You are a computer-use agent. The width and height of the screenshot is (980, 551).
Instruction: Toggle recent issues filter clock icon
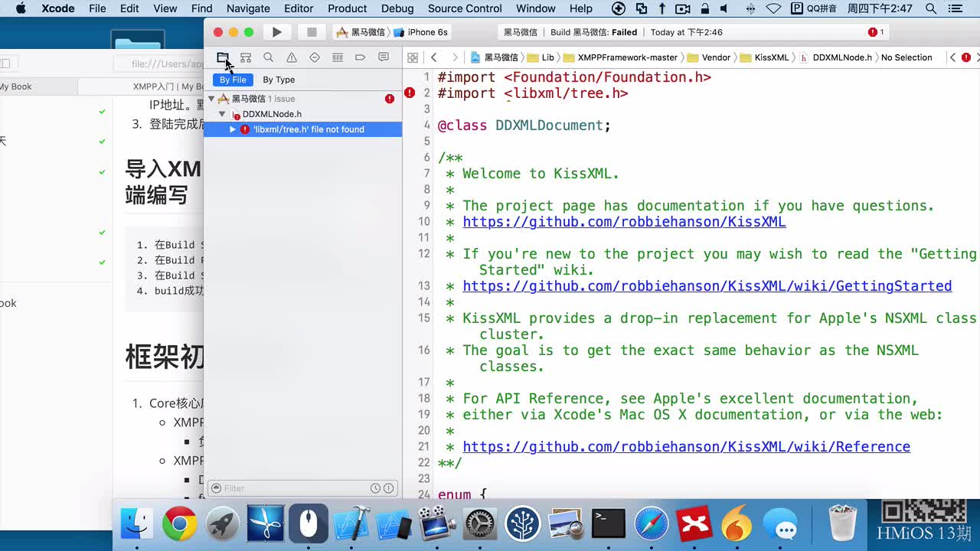[375, 488]
